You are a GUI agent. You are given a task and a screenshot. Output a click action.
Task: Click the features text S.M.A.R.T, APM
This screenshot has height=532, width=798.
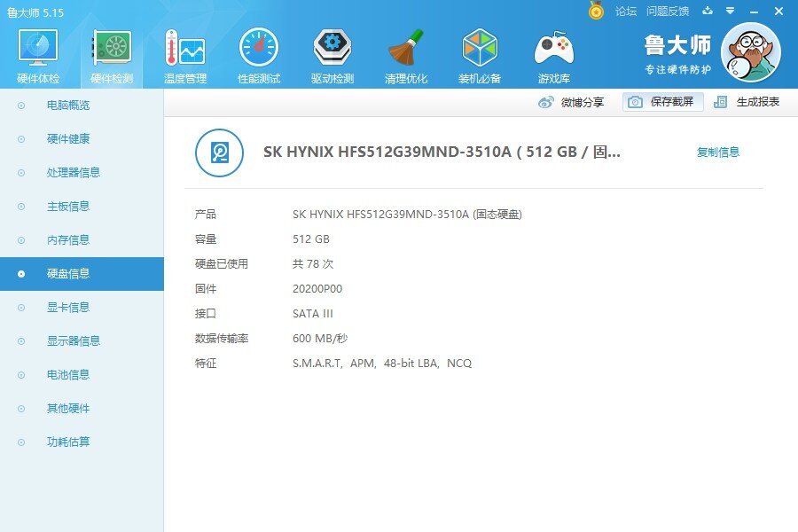tap(382, 364)
